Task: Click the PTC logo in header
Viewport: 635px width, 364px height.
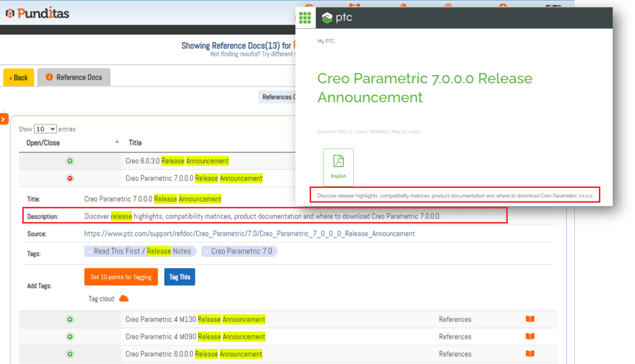Action: [x=337, y=18]
